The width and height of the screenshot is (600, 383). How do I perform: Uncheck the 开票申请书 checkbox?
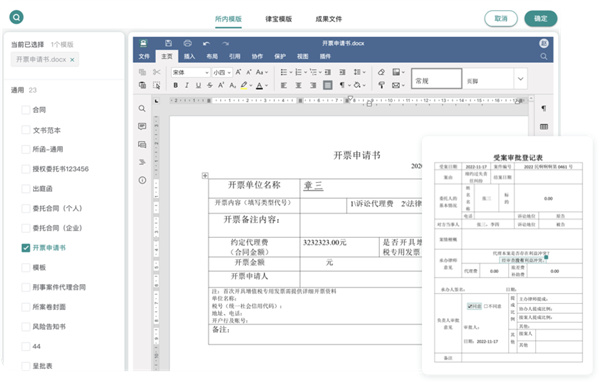click(x=26, y=248)
